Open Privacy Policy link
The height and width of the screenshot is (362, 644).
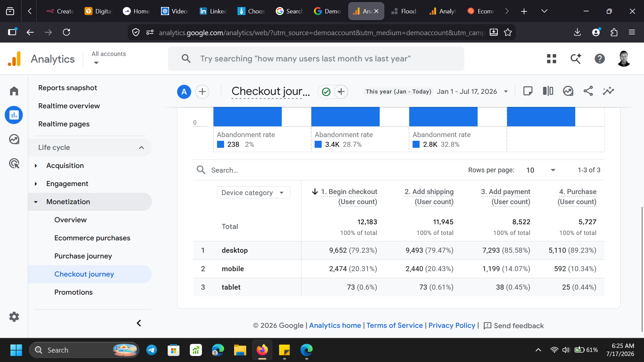[x=452, y=325]
